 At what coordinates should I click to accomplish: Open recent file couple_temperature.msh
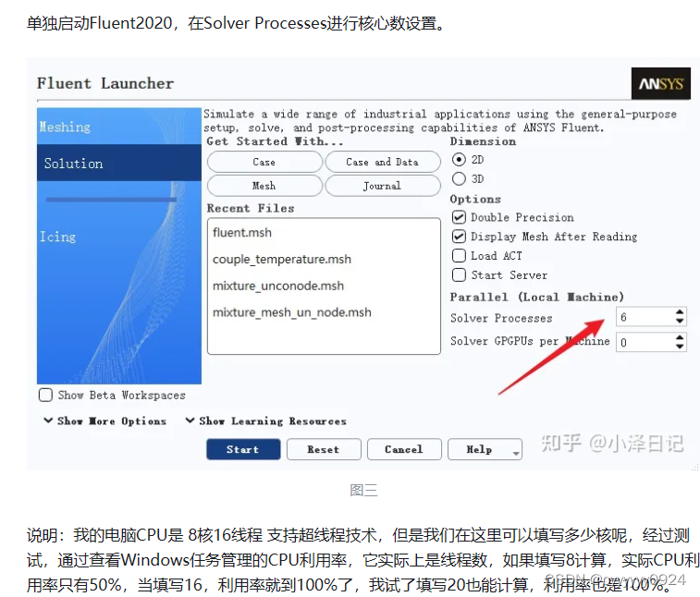282,260
